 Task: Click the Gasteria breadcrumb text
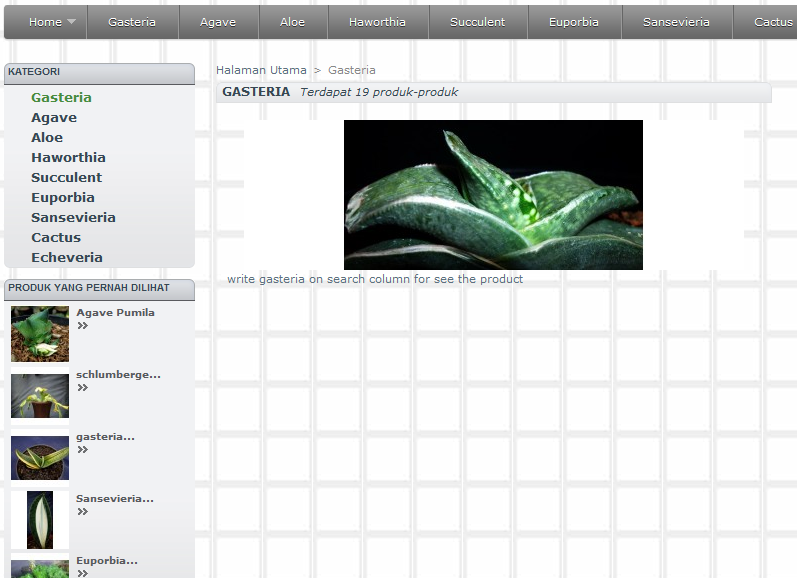click(x=352, y=70)
